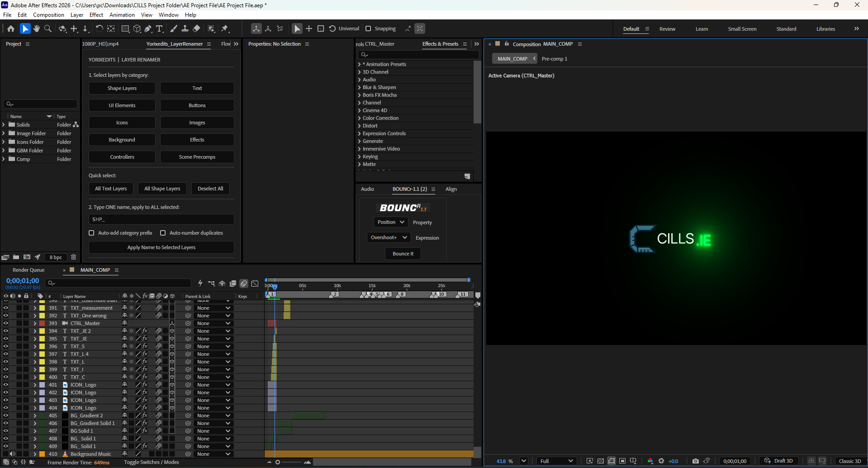Click red label swatch of CTRL_Master

(42, 323)
